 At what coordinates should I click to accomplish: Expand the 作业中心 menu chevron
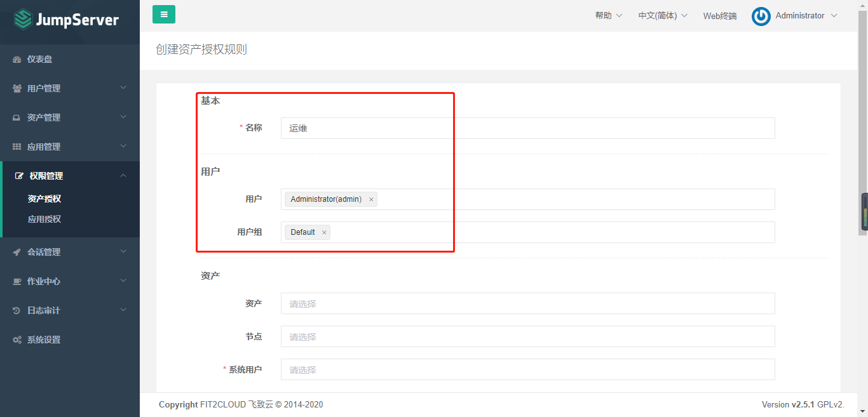pyautogui.click(x=123, y=281)
